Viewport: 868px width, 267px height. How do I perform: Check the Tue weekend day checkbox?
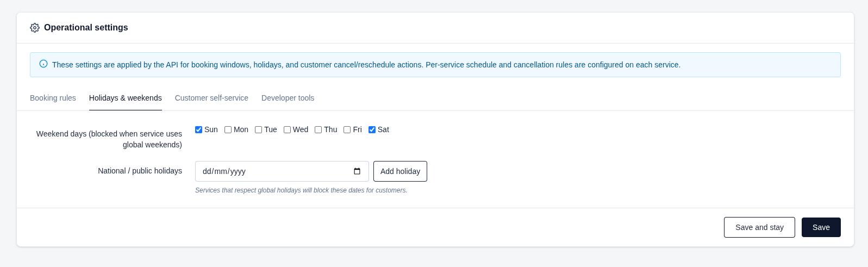coord(258,129)
